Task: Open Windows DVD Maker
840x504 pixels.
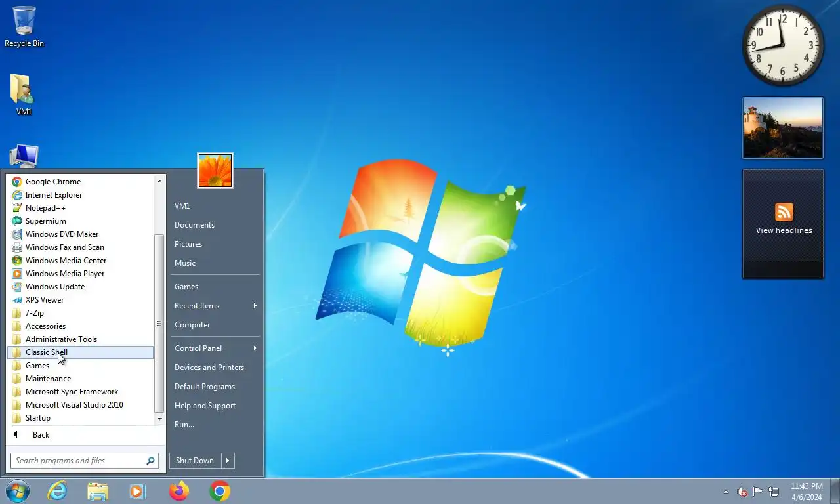Action: pyautogui.click(x=80, y=234)
